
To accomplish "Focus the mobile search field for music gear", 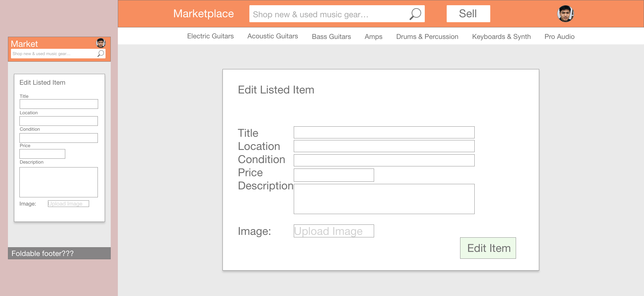I will [58, 54].
